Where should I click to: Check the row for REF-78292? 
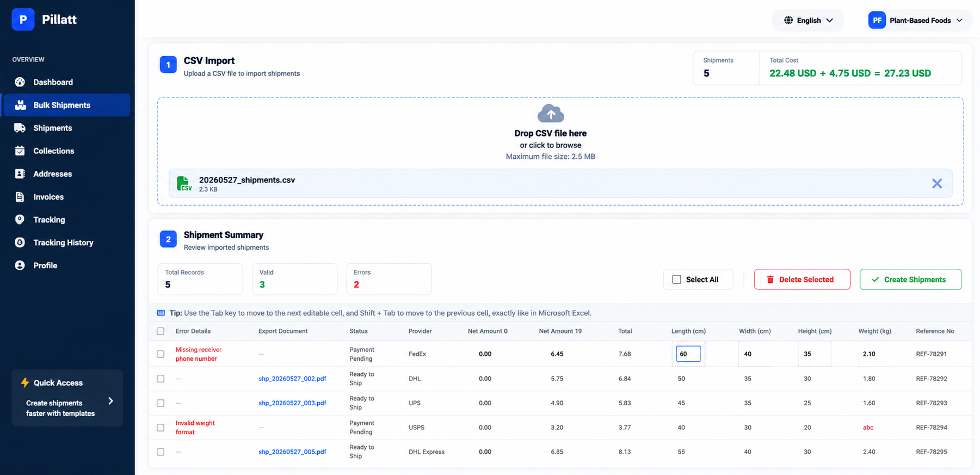pos(161,379)
